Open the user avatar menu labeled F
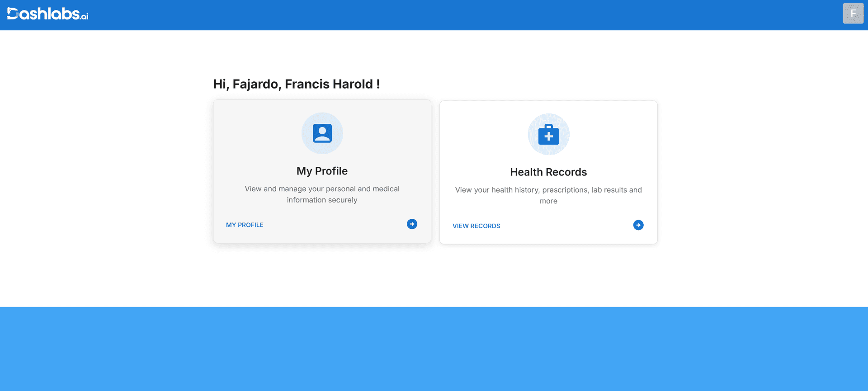The image size is (868, 391). tap(853, 13)
